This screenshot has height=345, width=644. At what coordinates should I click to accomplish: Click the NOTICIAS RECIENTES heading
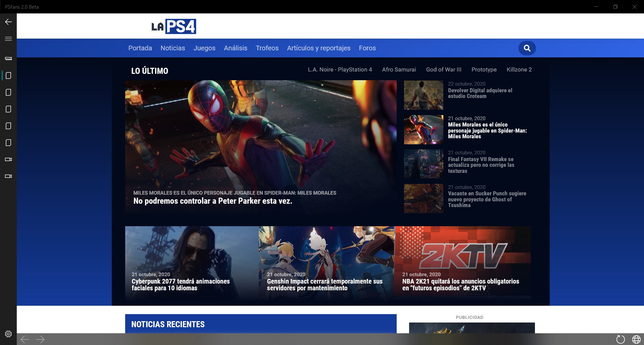(x=168, y=324)
